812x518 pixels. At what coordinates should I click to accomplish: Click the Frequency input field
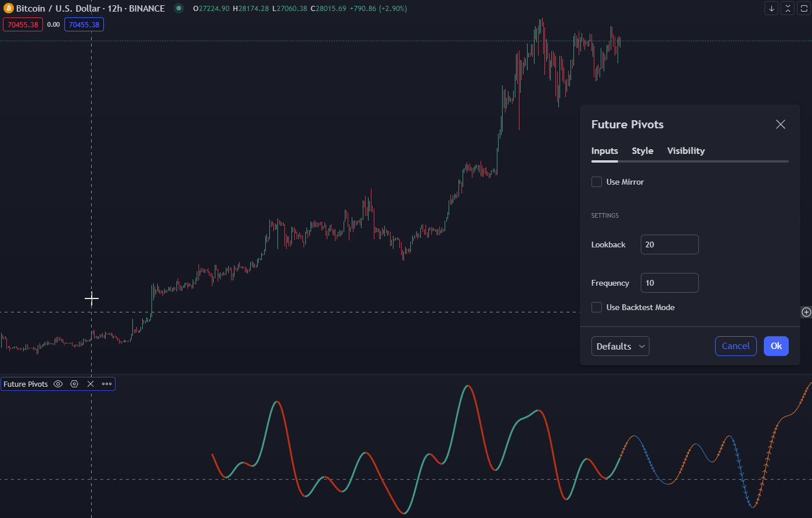[x=669, y=283]
